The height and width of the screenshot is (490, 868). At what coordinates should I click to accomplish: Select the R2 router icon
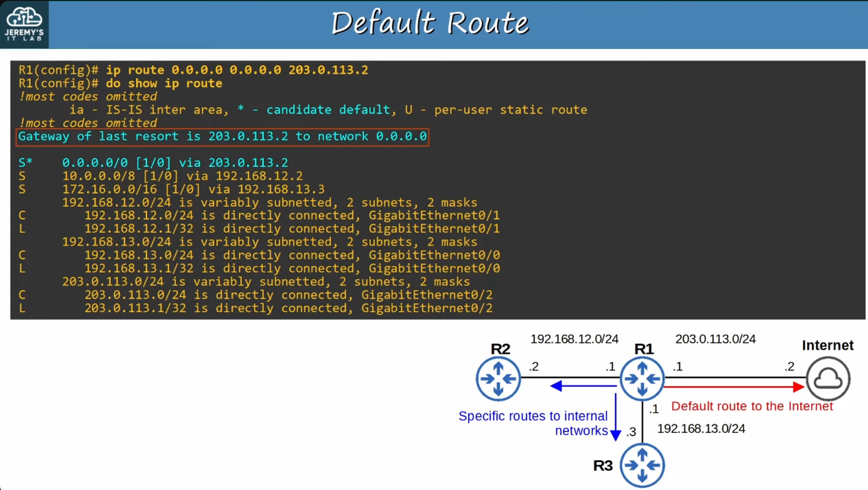point(498,378)
